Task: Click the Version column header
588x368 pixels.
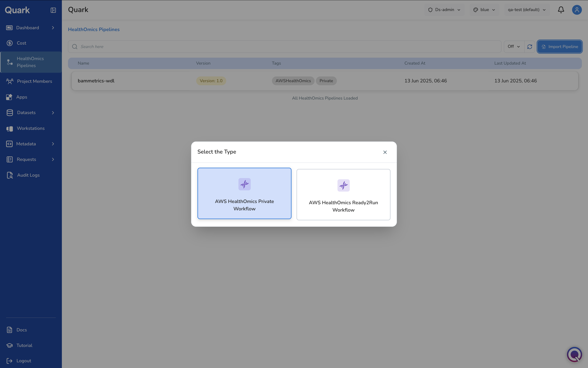Action: tap(203, 63)
